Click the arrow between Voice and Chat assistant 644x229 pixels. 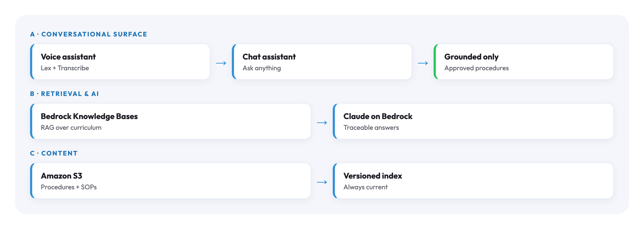[221, 63]
